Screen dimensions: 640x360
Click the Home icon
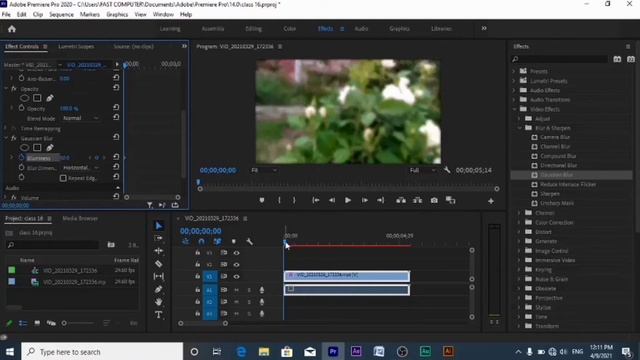coord(12,29)
